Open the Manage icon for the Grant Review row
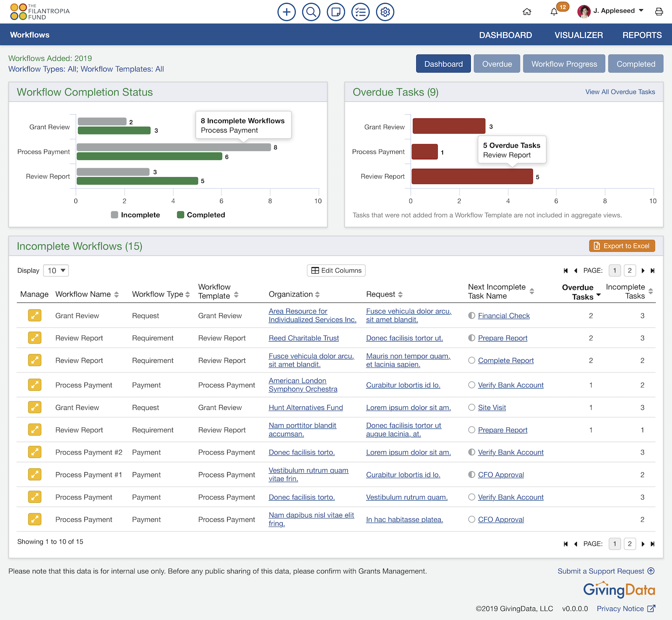Viewport: 672px width, 620px height. click(34, 315)
